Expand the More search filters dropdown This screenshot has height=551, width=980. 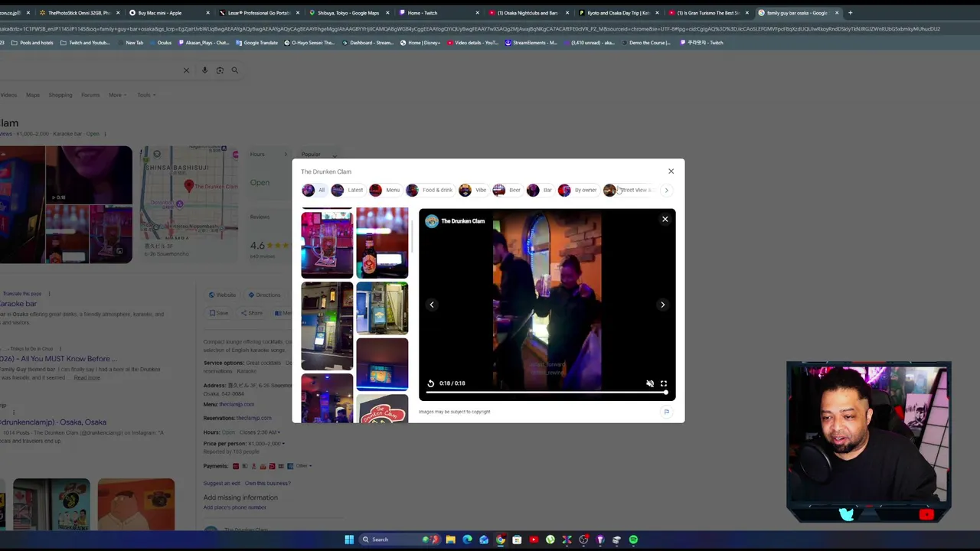click(x=117, y=95)
